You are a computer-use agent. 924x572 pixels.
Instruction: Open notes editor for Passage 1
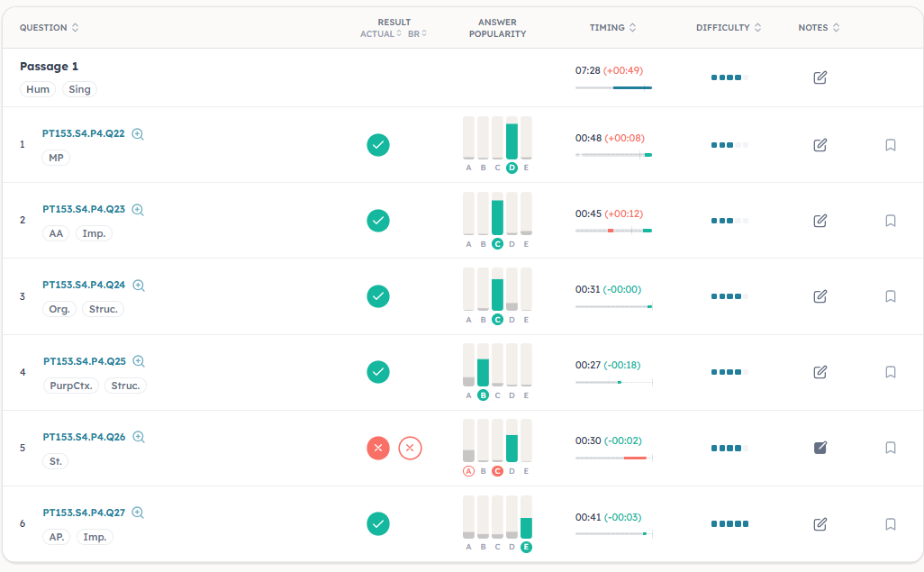(x=820, y=77)
